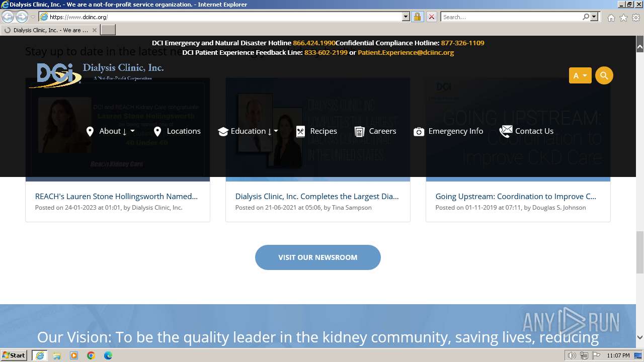This screenshot has width=644, height=362.
Task: Open the font size 'A' dropdown
Action: (580, 75)
